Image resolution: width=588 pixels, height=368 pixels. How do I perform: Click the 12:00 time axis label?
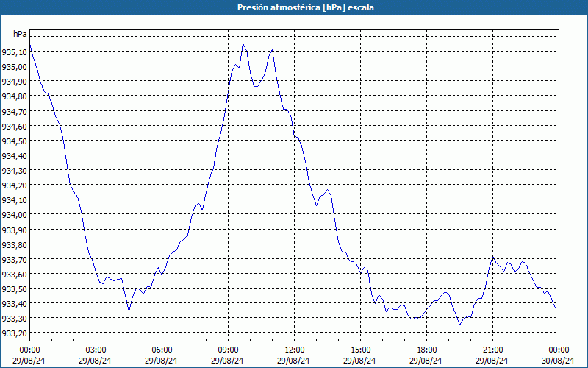tap(295, 350)
